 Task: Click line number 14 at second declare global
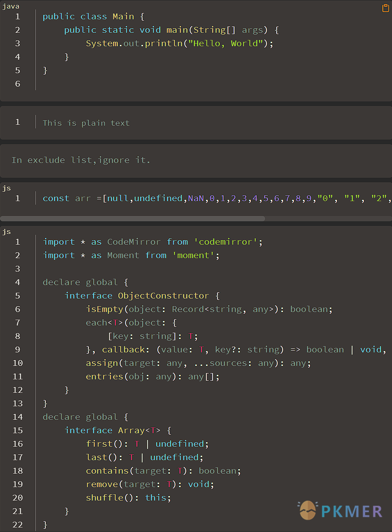coord(17,417)
